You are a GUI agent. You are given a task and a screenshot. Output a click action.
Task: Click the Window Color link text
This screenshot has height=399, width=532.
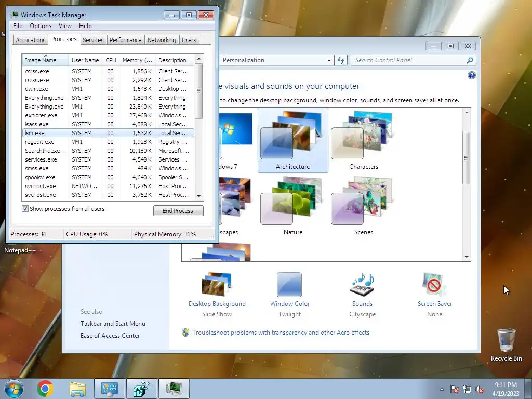tap(290, 304)
